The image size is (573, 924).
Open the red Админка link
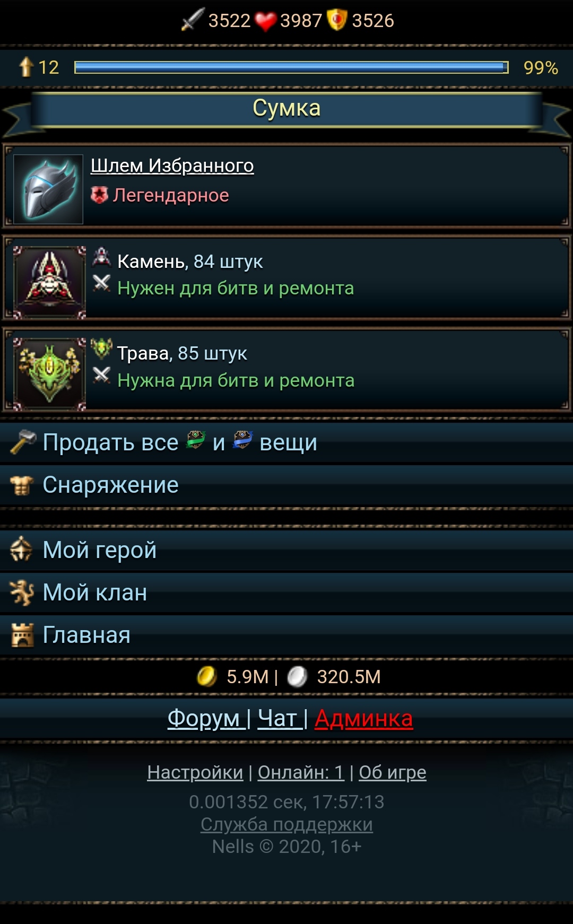point(363,719)
